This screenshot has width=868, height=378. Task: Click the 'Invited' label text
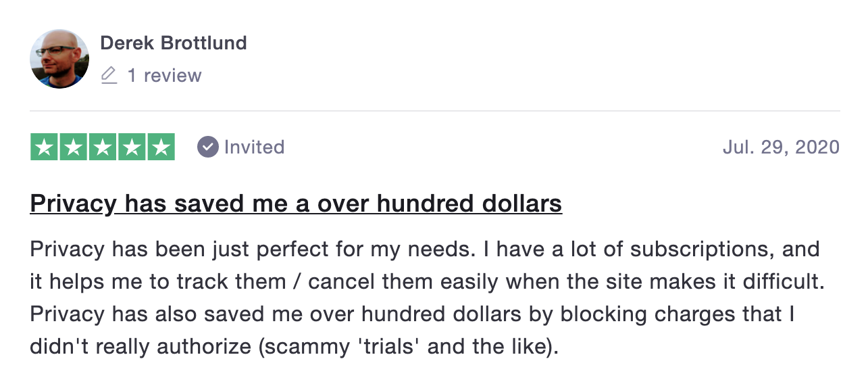[x=254, y=147]
